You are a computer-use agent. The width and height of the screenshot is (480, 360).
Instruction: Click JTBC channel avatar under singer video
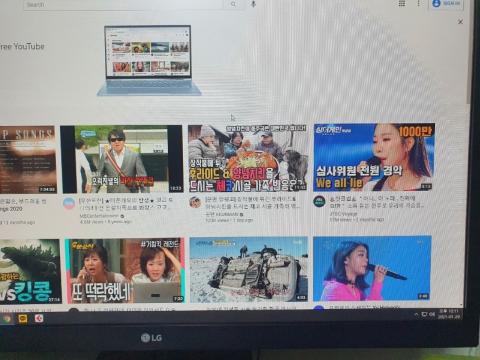tap(319, 202)
